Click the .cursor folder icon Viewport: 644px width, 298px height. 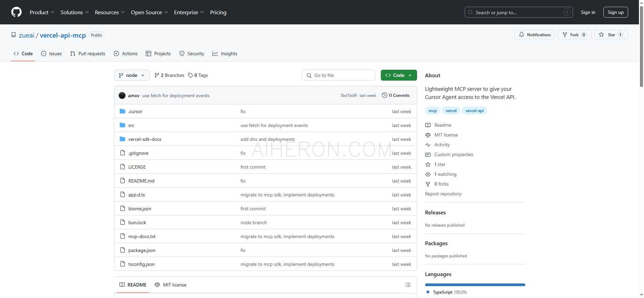click(122, 111)
